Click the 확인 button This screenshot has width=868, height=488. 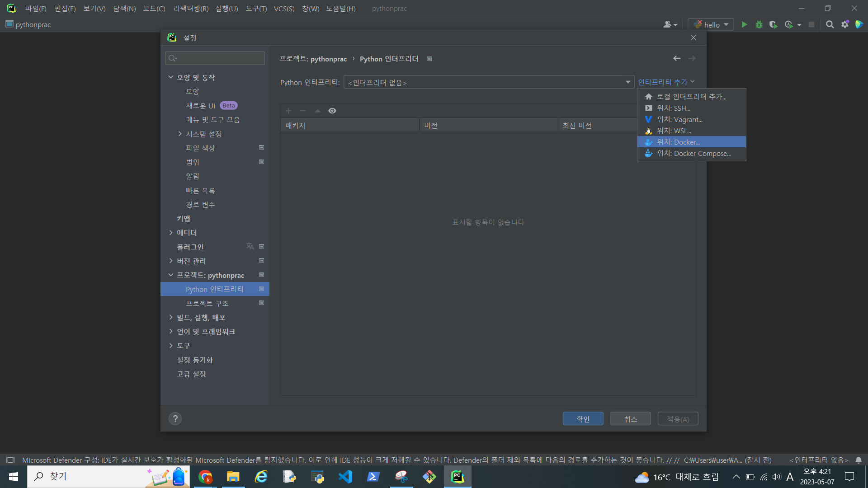pos(583,419)
